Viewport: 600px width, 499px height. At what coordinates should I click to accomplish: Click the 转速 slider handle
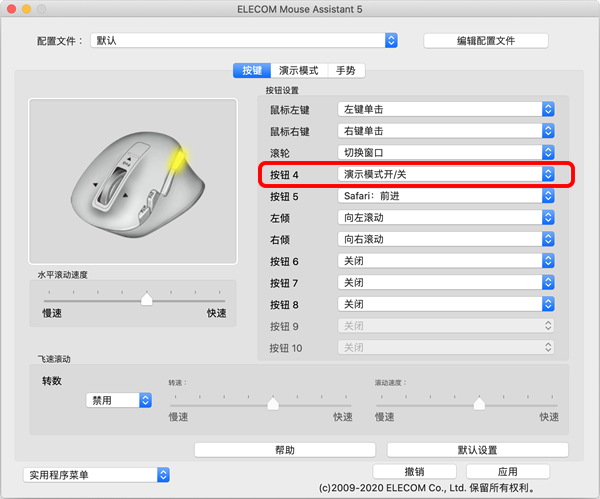[273, 403]
